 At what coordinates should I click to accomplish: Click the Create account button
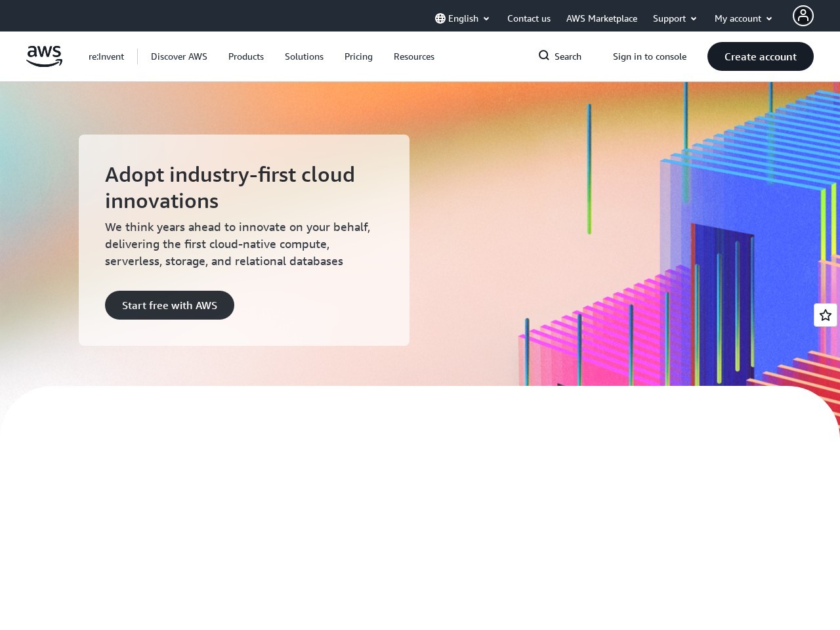tap(761, 56)
